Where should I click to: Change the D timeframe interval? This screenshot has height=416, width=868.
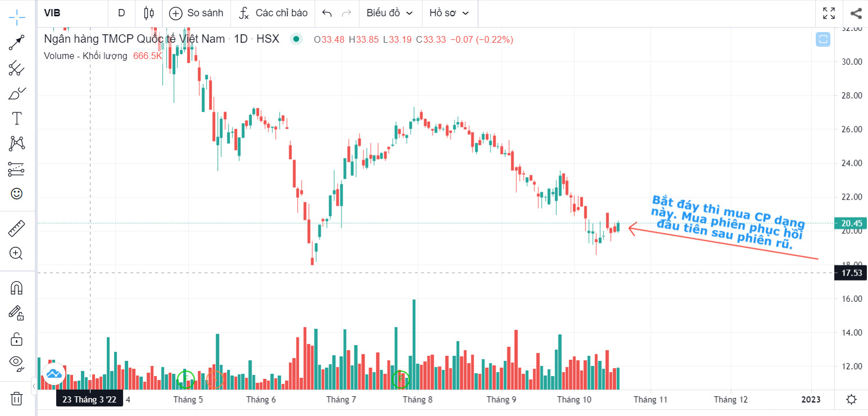[x=121, y=13]
